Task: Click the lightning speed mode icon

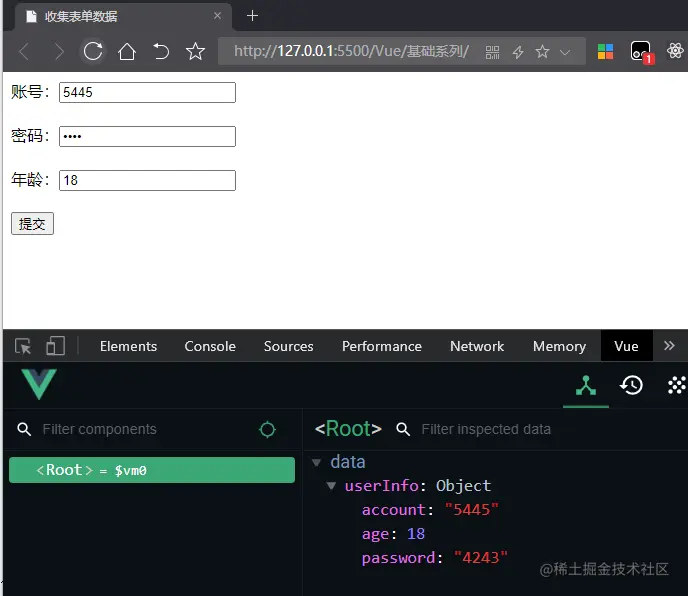Action: (518, 52)
